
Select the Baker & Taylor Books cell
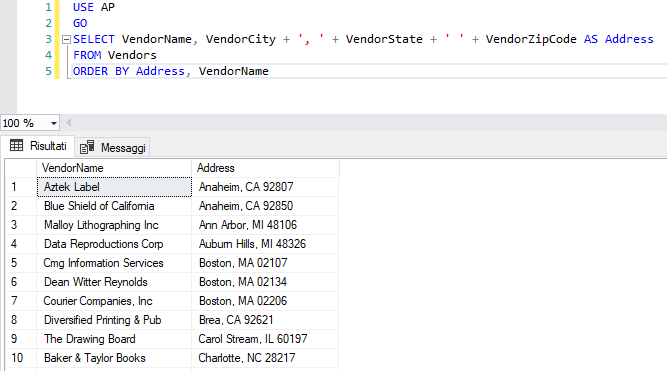[x=114, y=358]
